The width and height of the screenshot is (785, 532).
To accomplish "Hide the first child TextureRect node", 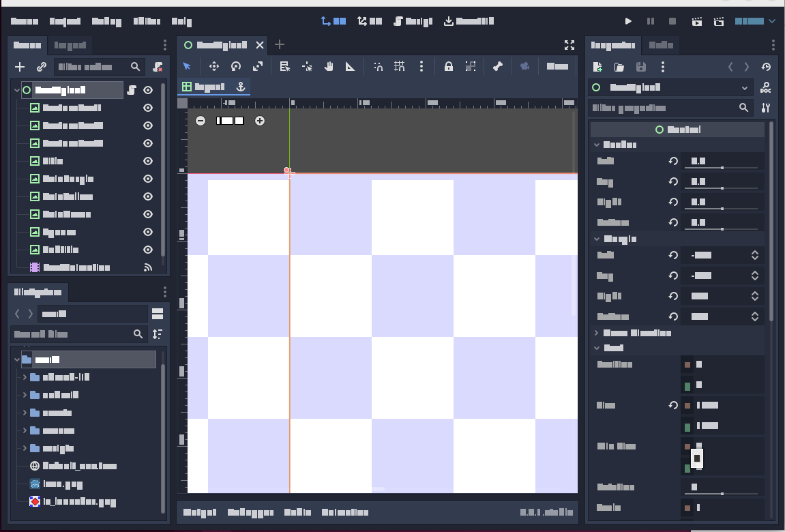I will 148,108.
